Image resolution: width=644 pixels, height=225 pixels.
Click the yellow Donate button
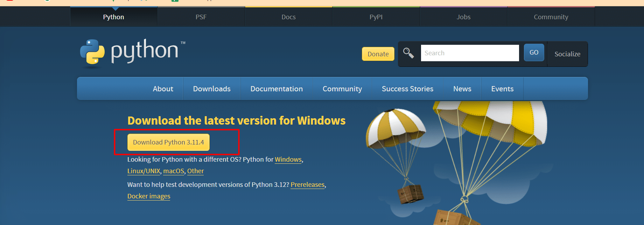pos(378,54)
